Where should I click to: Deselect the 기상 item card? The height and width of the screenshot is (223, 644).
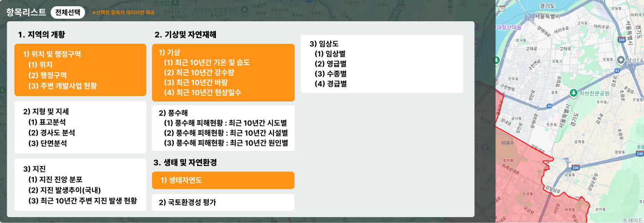point(223,72)
